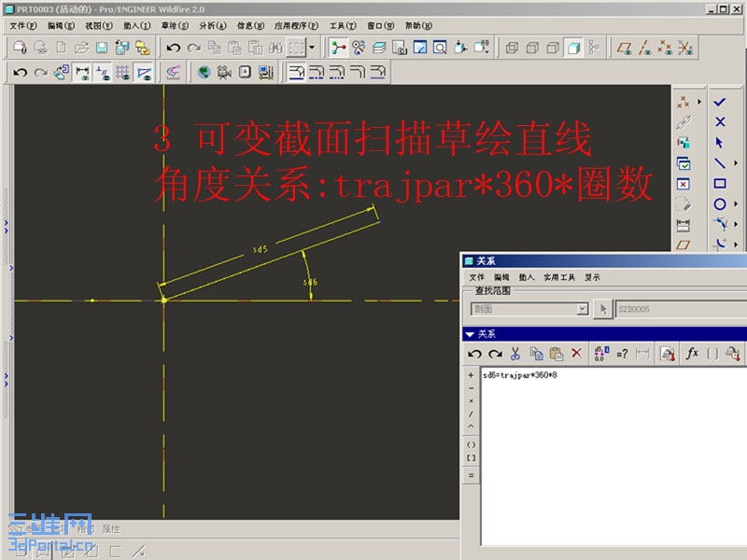Viewport: 747px width, 560px height.
Task: Select the Rectangle sketch tool
Action: [x=720, y=183]
